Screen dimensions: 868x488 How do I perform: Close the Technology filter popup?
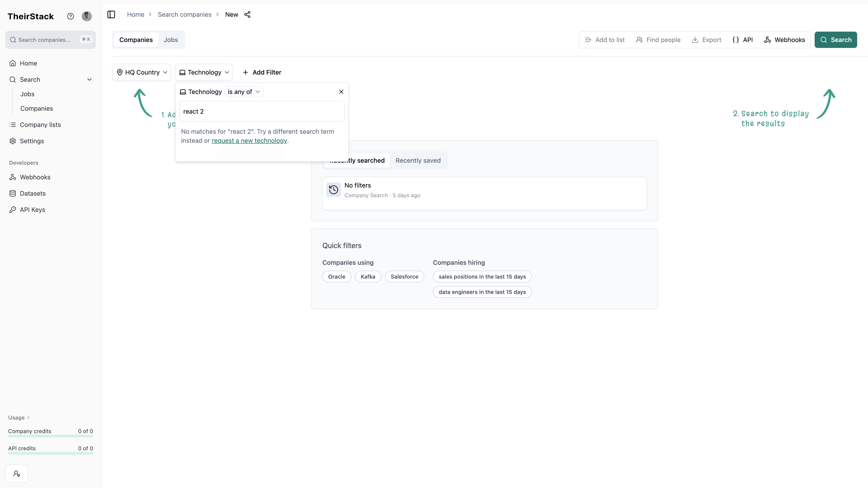pos(341,92)
